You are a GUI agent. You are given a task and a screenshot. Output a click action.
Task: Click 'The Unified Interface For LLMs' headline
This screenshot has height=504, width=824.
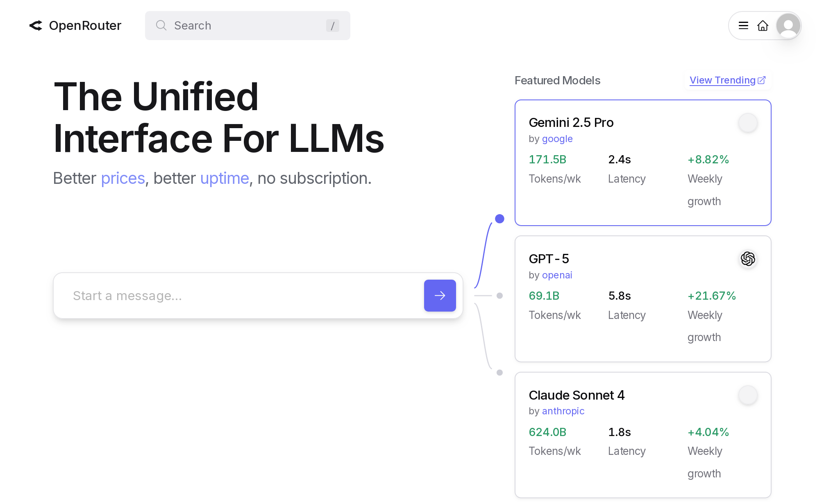coord(219,118)
